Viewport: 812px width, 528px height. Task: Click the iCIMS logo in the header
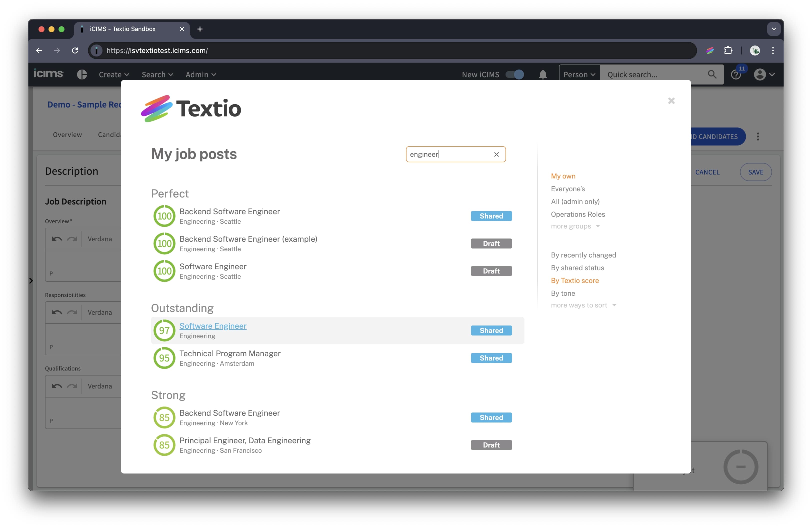click(48, 74)
